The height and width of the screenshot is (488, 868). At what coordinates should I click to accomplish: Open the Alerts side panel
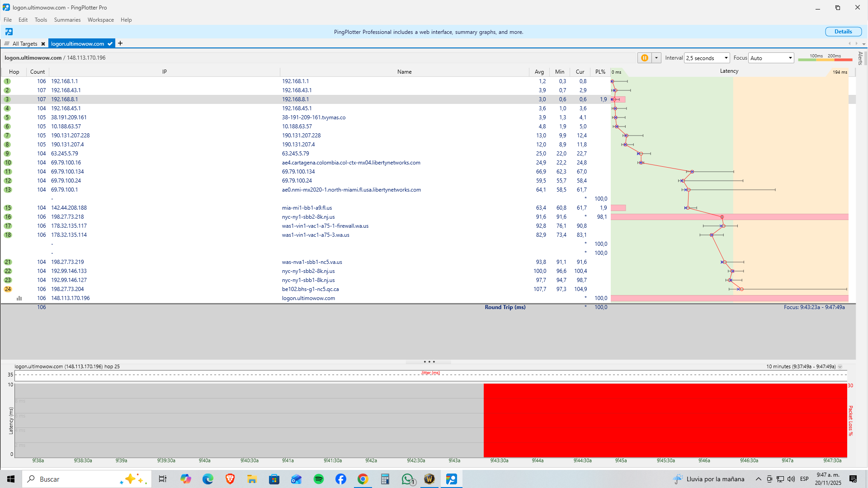[860, 58]
